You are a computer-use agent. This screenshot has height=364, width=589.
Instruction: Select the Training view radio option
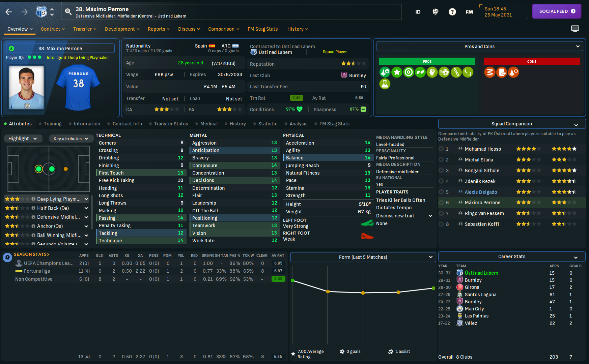(50, 124)
